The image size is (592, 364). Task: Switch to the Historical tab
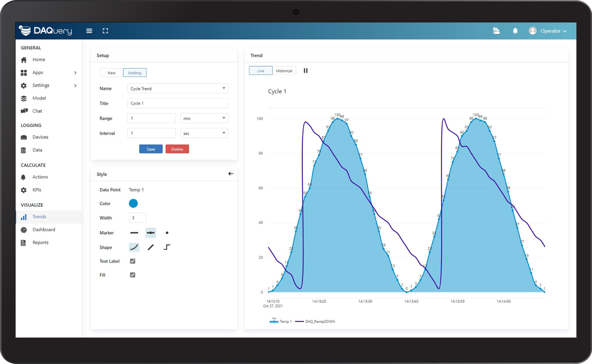(284, 71)
